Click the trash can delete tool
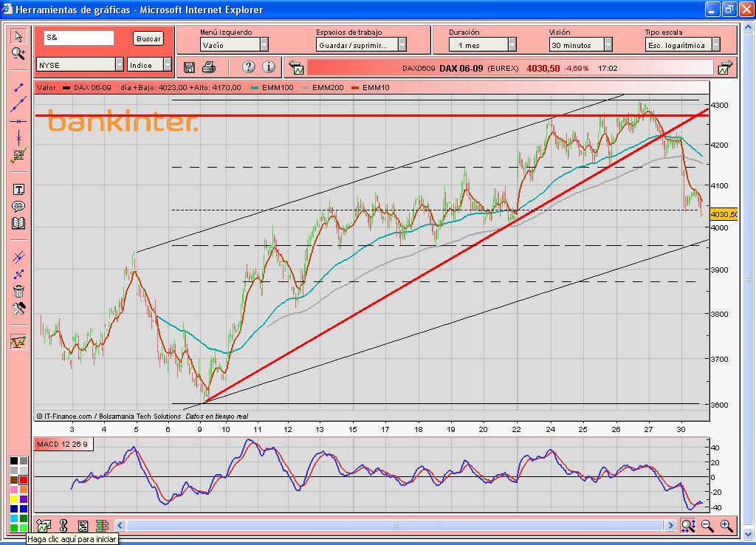This screenshot has height=545, width=756. [x=18, y=291]
